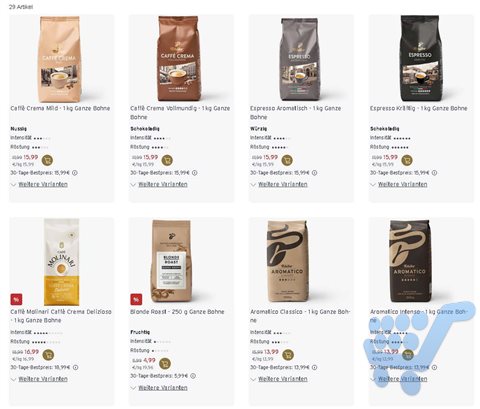Add Caffè Molinari Delizioso to cart
The height and width of the screenshot is (409, 480).
pos(49,355)
